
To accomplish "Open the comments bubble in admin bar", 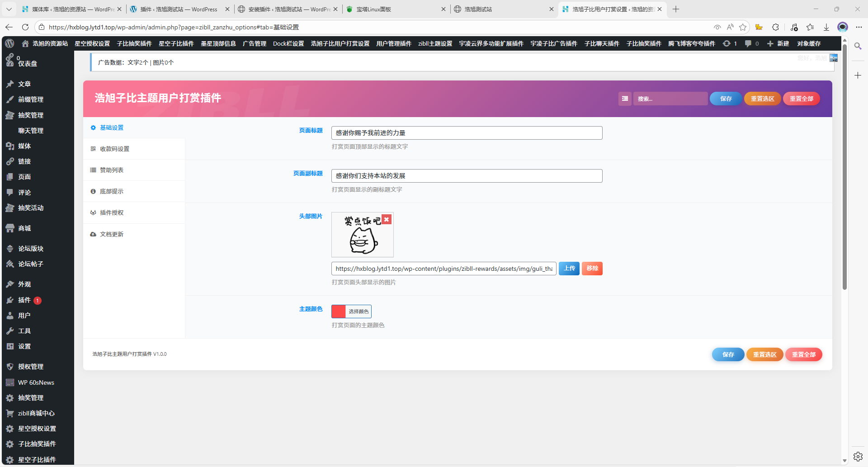I will tap(752, 43).
